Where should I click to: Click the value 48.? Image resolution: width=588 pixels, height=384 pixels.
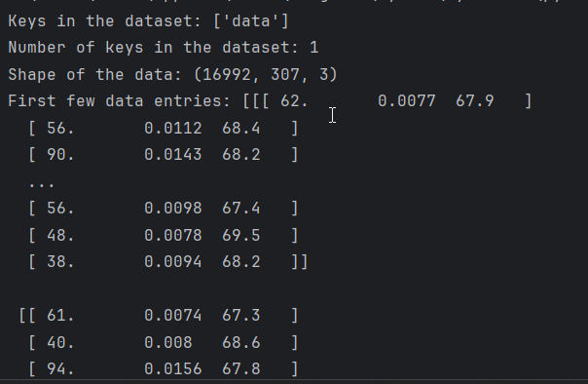tap(60, 236)
